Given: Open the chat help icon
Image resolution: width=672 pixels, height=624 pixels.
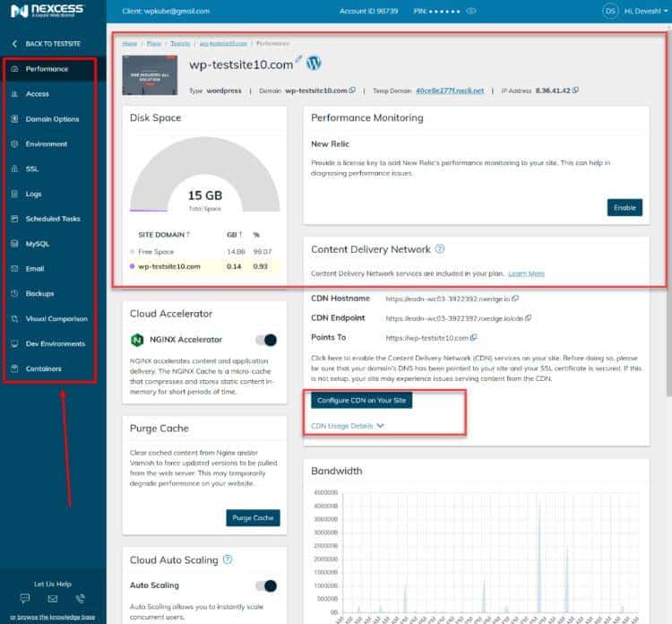Looking at the screenshot, I should (25, 598).
